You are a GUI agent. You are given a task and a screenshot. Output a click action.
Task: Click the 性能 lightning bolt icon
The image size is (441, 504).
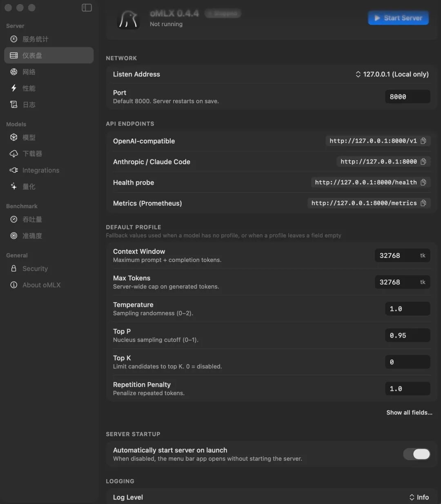(14, 88)
